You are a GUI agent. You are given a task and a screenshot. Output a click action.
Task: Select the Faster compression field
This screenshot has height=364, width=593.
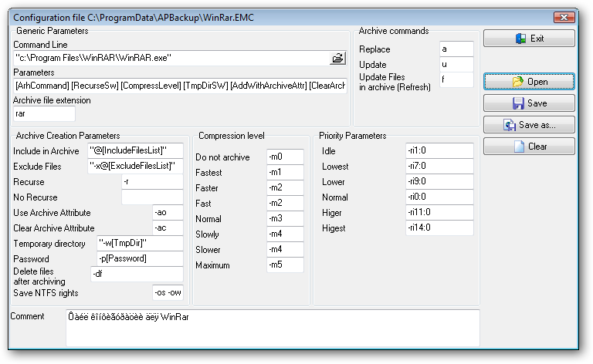(x=285, y=187)
